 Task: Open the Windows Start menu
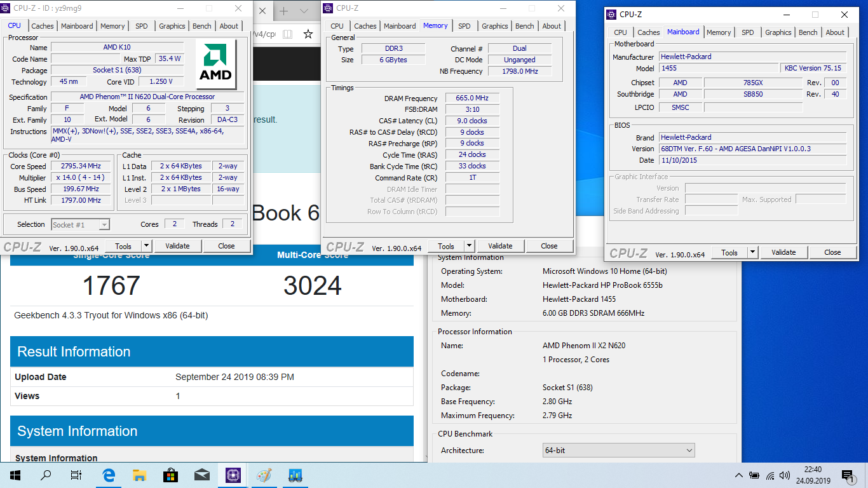coord(15,475)
